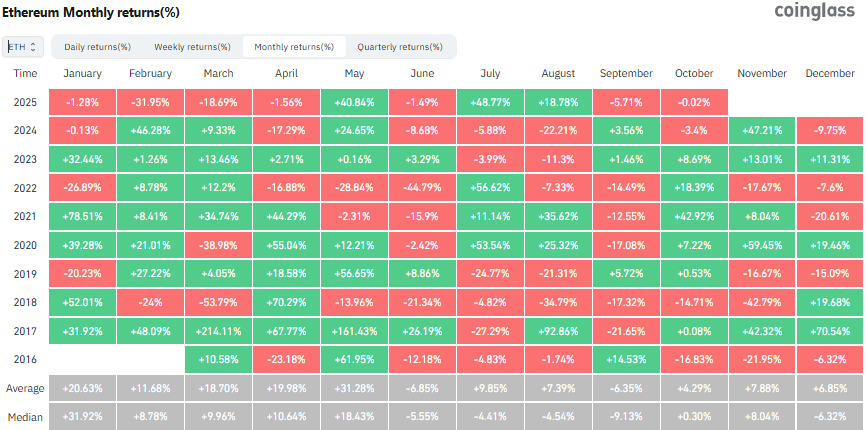
Task: Click the December column header
Action: 830,74
